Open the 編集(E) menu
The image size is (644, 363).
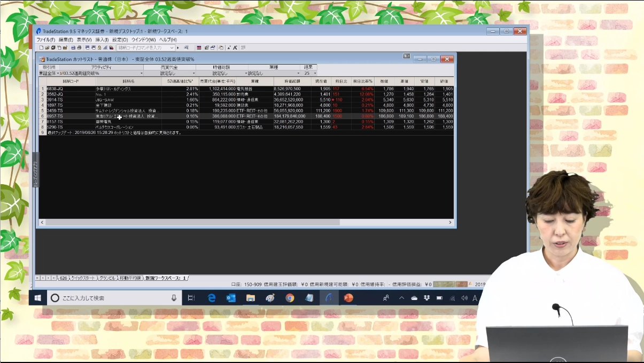[x=66, y=40]
